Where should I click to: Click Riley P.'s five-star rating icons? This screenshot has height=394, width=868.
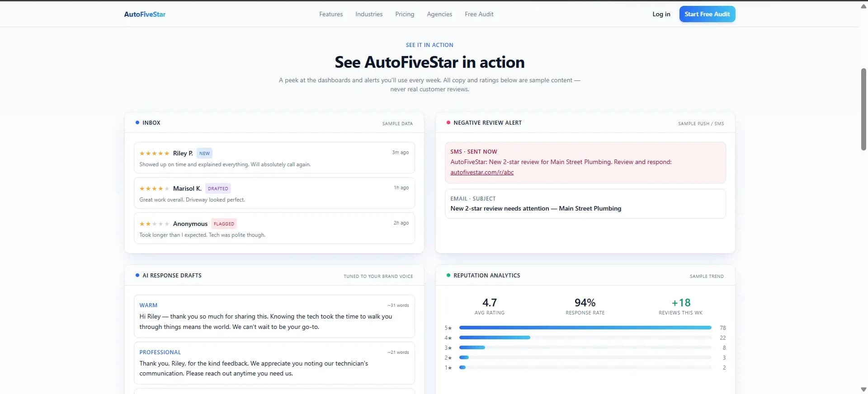tap(154, 153)
